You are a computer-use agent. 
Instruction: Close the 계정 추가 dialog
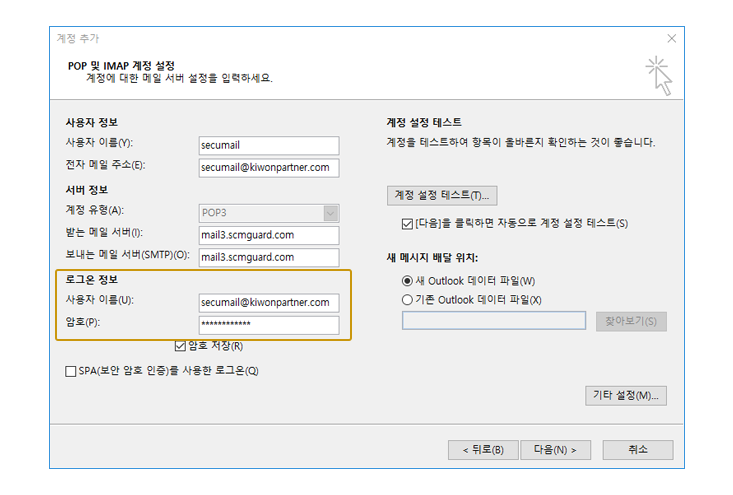(671, 38)
